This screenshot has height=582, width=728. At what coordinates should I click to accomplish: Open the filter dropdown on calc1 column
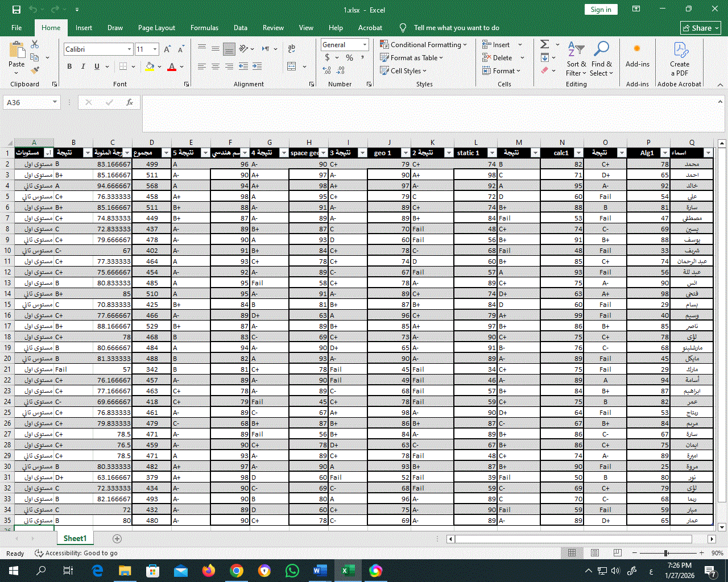tap(578, 153)
